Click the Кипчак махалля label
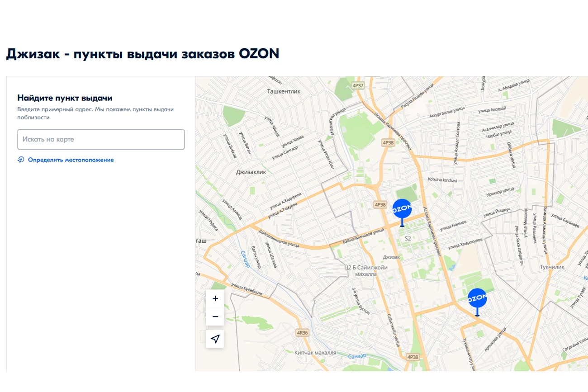 (315, 353)
